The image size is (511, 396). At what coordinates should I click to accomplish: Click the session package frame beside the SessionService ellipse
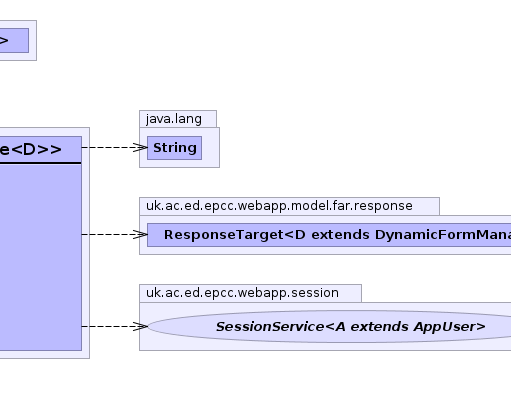143,326
